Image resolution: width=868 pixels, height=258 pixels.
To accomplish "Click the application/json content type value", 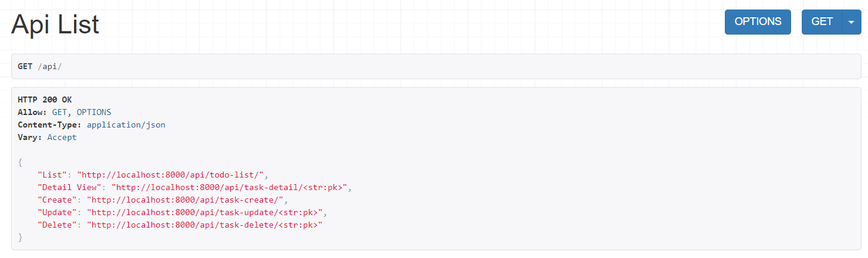I will [x=126, y=125].
